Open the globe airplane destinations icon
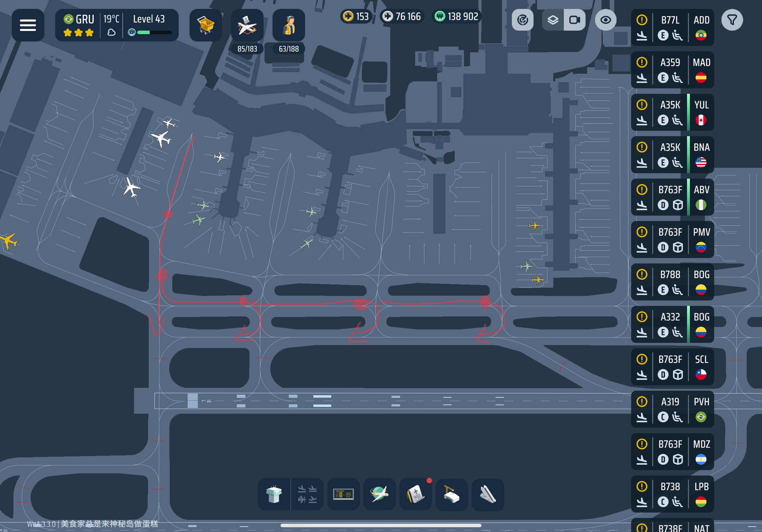The width and height of the screenshot is (762, 532). [379, 494]
